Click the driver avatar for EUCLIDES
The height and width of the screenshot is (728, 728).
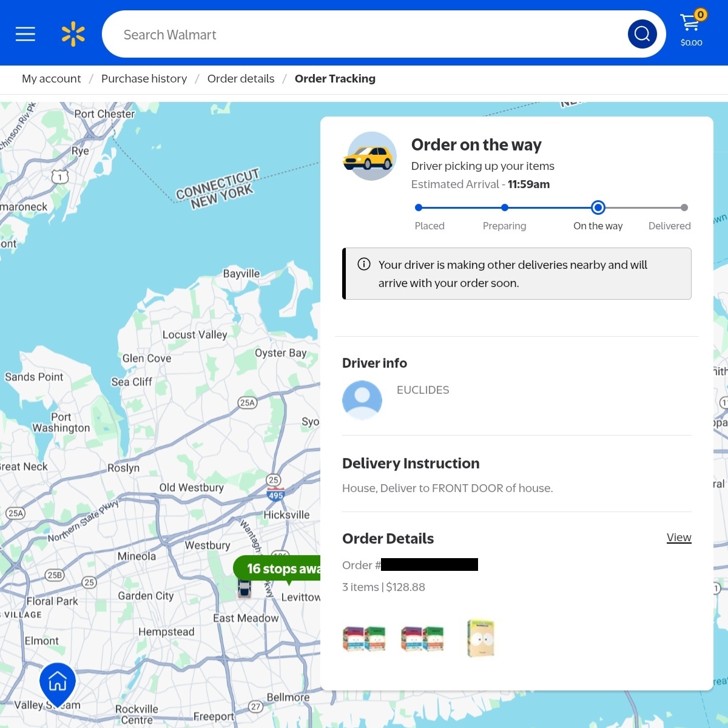362,400
